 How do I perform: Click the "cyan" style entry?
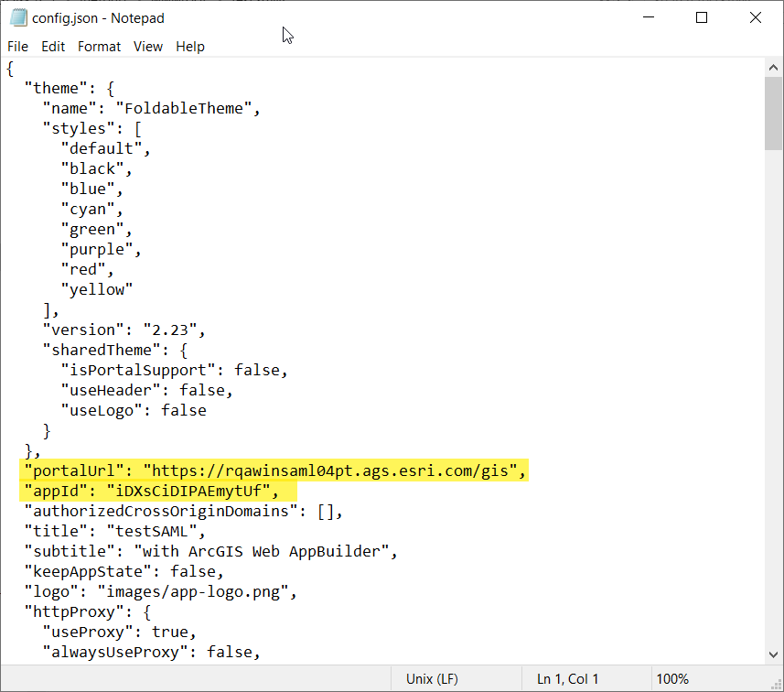pos(92,209)
